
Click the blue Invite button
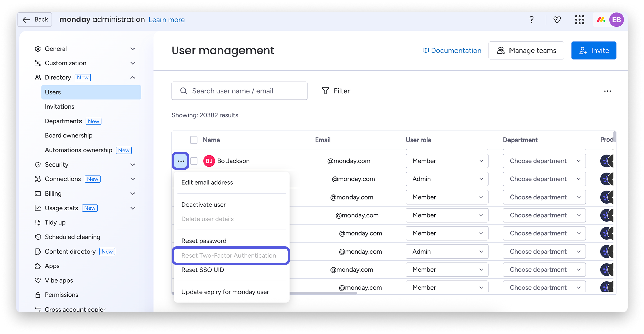tap(593, 51)
